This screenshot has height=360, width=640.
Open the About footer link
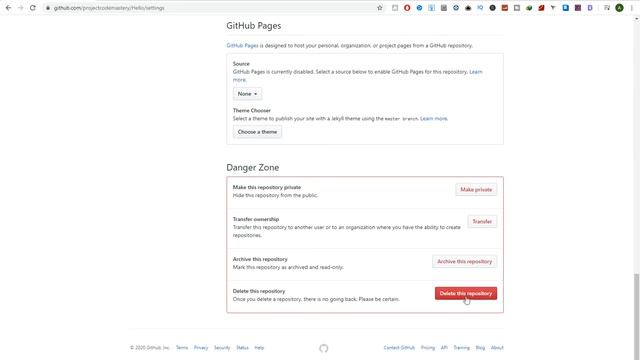click(x=497, y=348)
